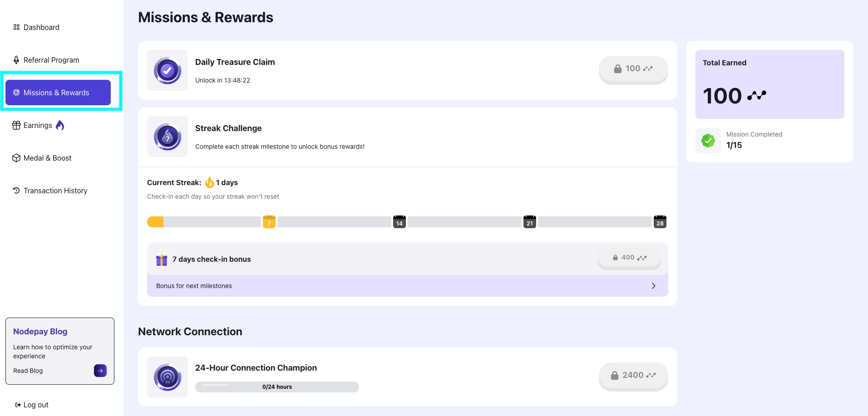Click the locked 100 points reward button
868x416 pixels.
[x=633, y=69]
